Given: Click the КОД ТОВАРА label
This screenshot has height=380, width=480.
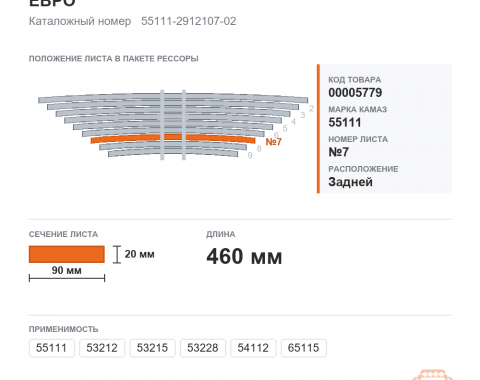Looking at the screenshot, I should 355,80.
